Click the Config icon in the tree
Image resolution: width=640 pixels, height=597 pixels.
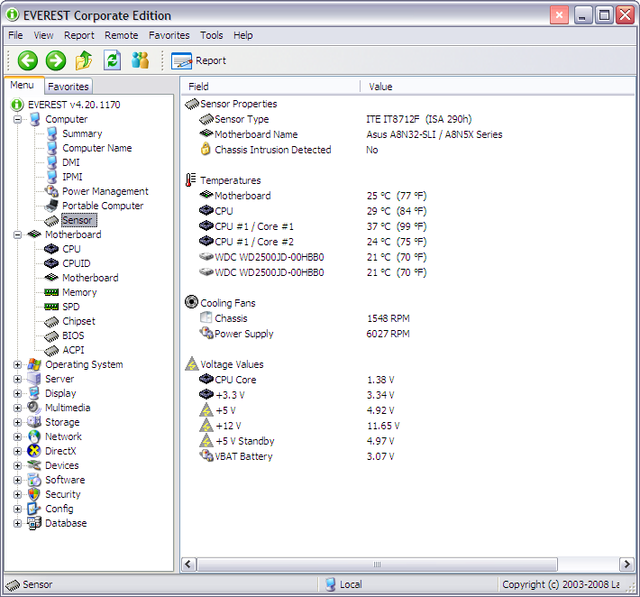[x=34, y=509]
